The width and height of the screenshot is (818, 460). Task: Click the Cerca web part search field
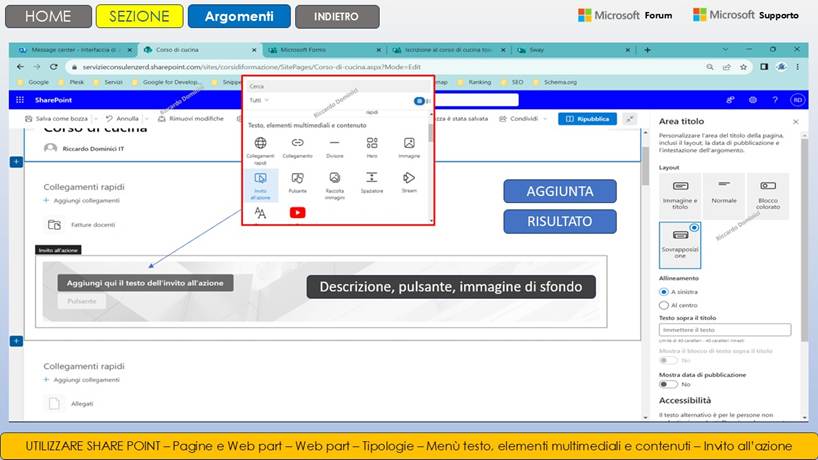coord(336,86)
